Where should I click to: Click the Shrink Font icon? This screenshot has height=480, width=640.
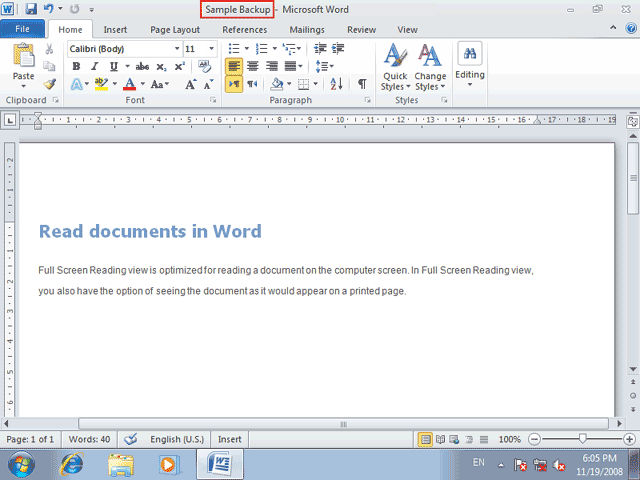208,84
